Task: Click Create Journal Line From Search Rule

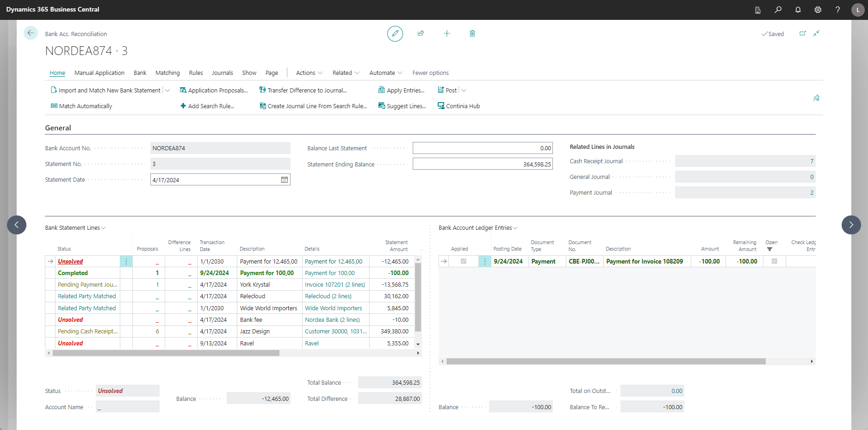Action: [313, 106]
